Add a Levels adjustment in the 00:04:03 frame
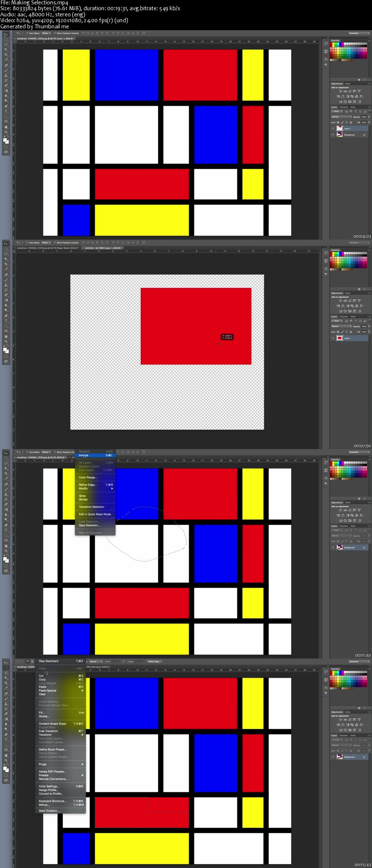This screenshot has width=372, height=868. (x=345, y=91)
